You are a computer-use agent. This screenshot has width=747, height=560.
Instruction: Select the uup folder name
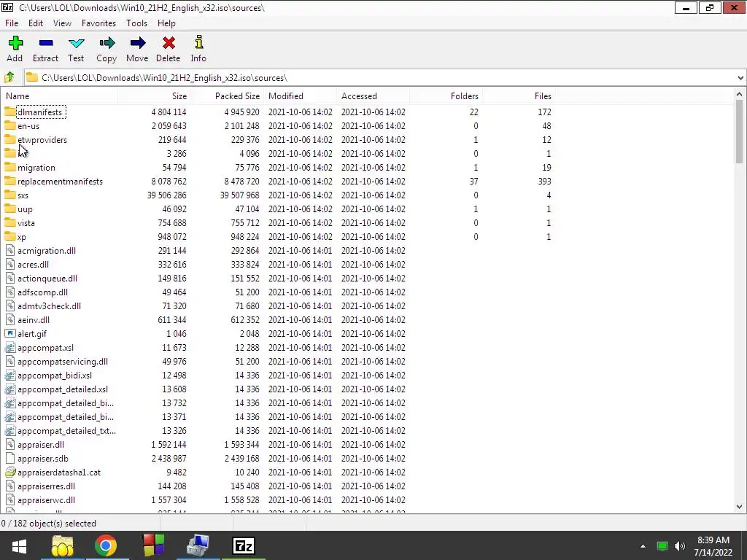(25, 209)
